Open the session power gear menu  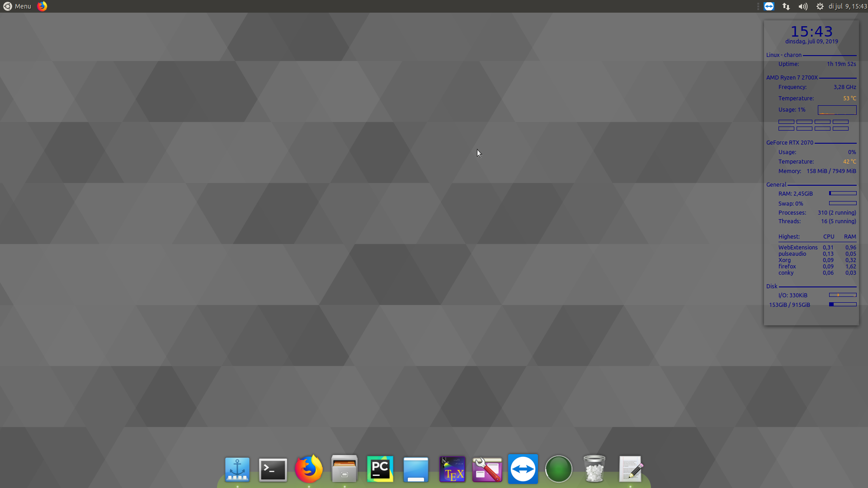[820, 6]
